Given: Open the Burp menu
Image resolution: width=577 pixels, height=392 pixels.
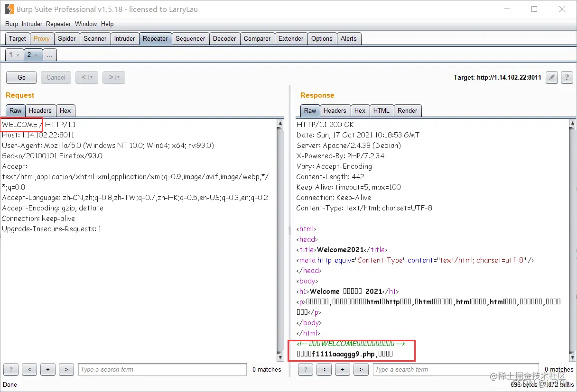Looking at the screenshot, I should [x=11, y=24].
